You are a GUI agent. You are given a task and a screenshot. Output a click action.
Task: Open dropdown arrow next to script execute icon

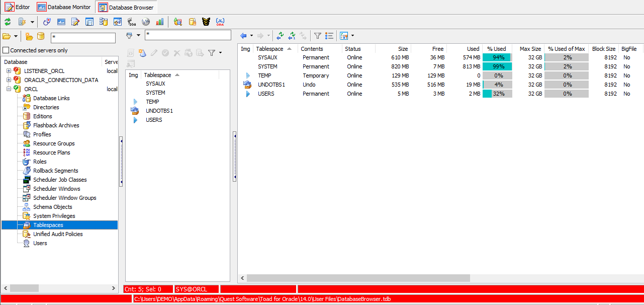(33, 22)
